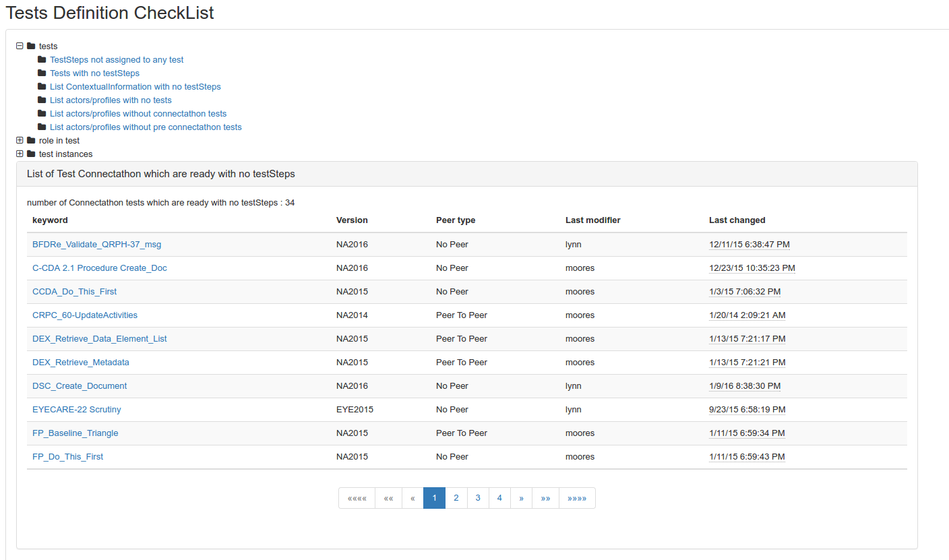Open List actors/profiles with no tests
This screenshot has height=560, width=949.
[x=111, y=100]
